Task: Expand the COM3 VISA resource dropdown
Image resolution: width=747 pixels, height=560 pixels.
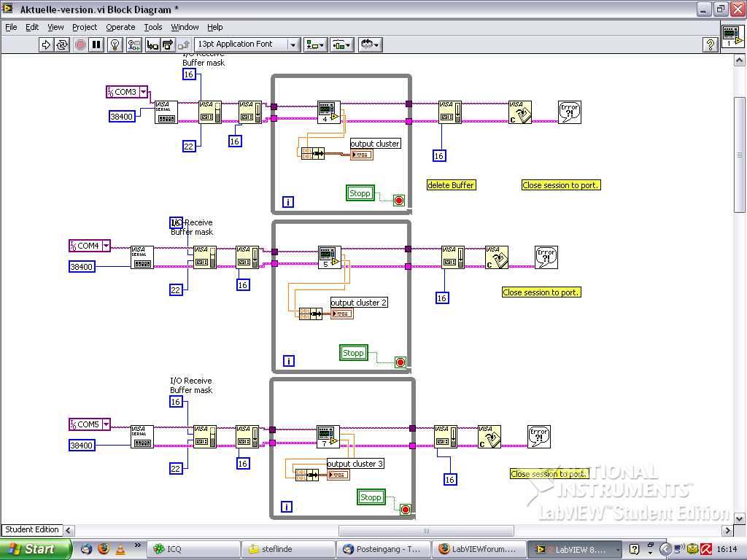Action: (143, 92)
